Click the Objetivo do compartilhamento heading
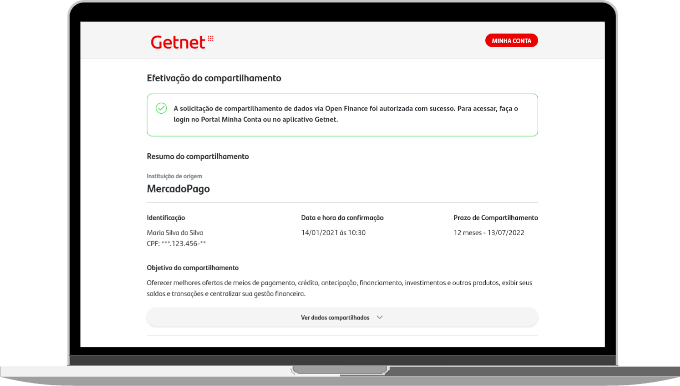Screen dimensions: 680x386 coord(193,268)
